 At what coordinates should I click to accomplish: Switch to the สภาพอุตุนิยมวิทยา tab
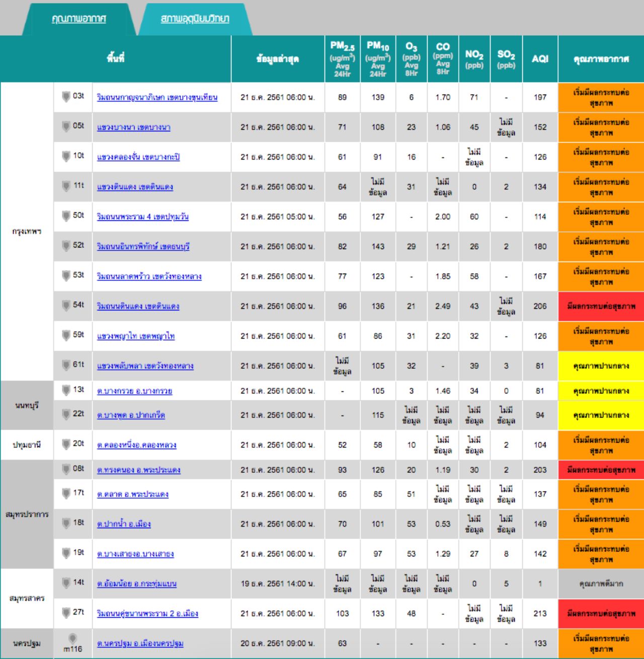[x=195, y=19]
